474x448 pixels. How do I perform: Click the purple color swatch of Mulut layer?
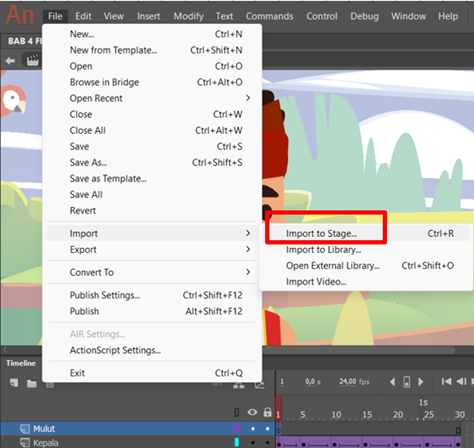237,428
